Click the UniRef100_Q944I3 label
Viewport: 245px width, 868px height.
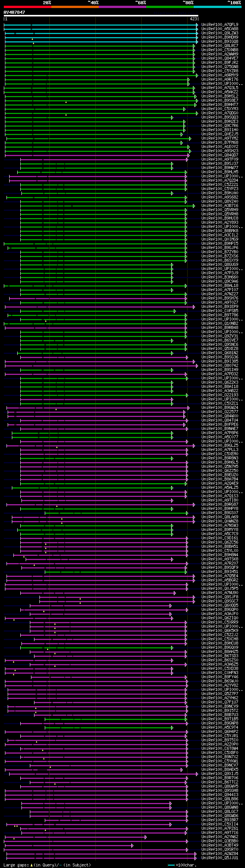point(220,795)
